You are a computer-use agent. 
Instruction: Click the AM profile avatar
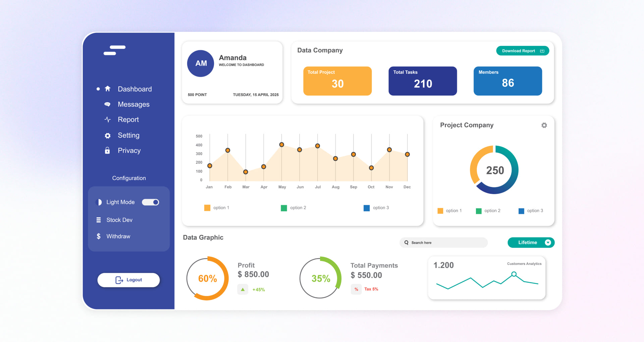pyautogui.click(x=201, y=63)
